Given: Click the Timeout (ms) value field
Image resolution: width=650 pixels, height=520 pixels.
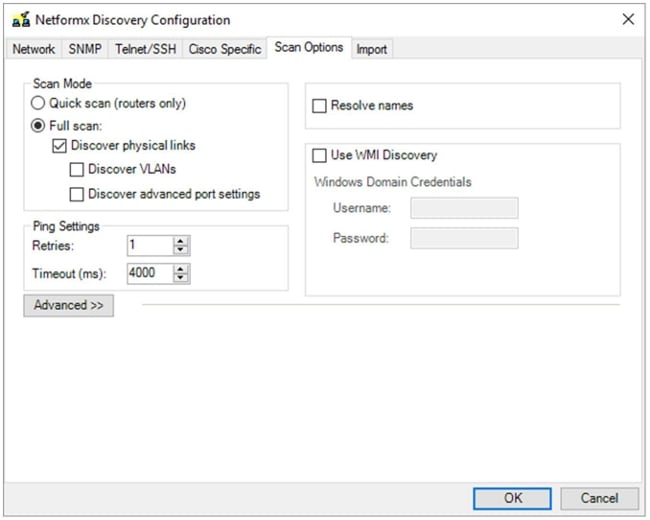Looking at the screenshot, I should (x=150, y=273).
